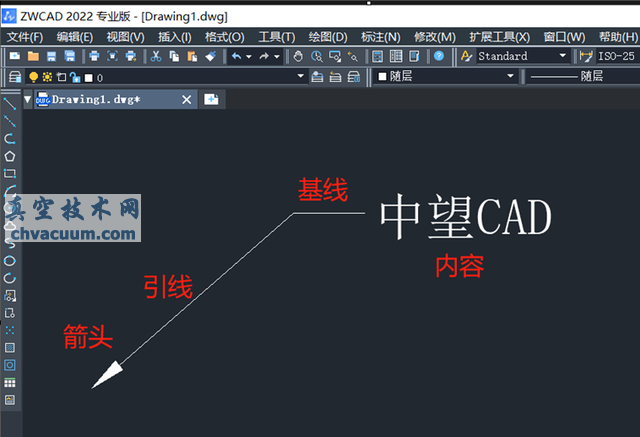Expand the layer list dropdown
The width and height of the screenshot is (640, 437).
tap(301, 76)
